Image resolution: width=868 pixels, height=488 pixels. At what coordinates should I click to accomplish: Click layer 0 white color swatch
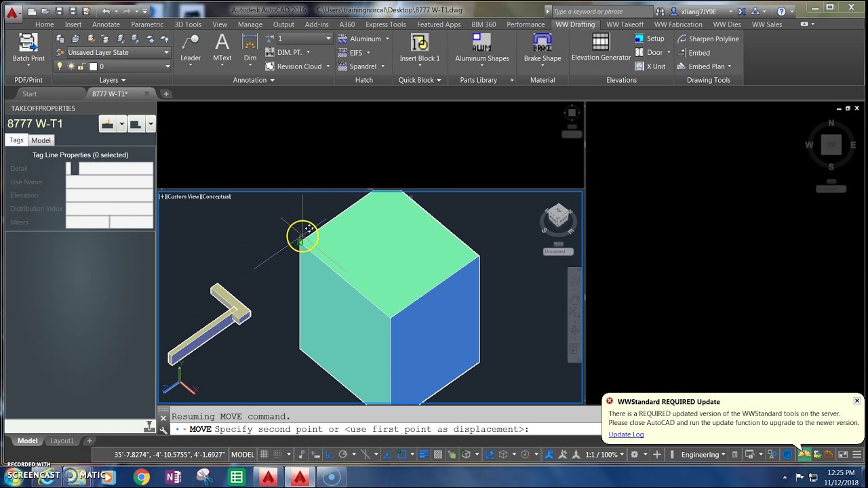[93, 66]
